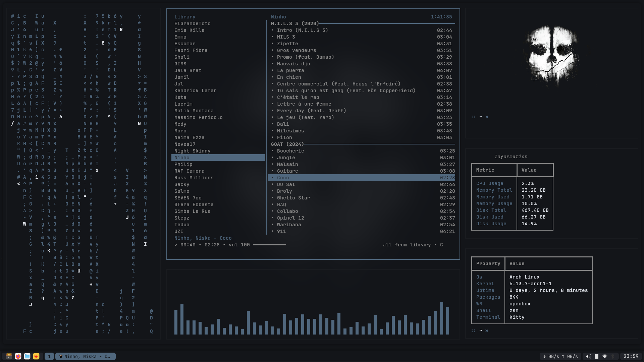Click the volume bar in the player
This screenshot has width=644, height=362.
(x=269, y=245)
